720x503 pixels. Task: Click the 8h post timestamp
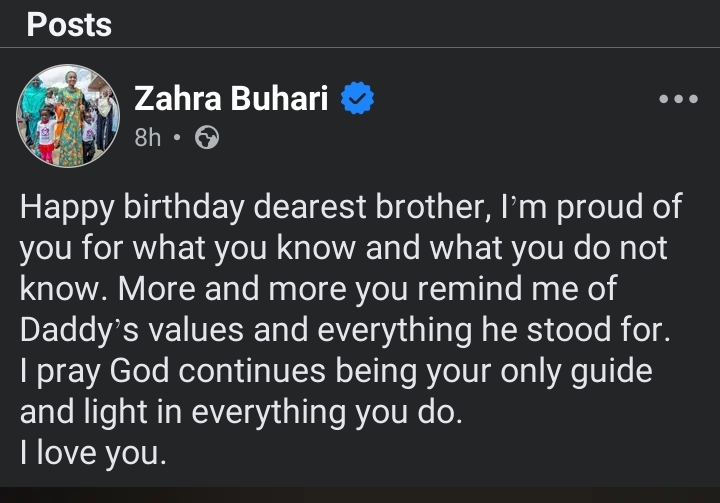[147, 139]
